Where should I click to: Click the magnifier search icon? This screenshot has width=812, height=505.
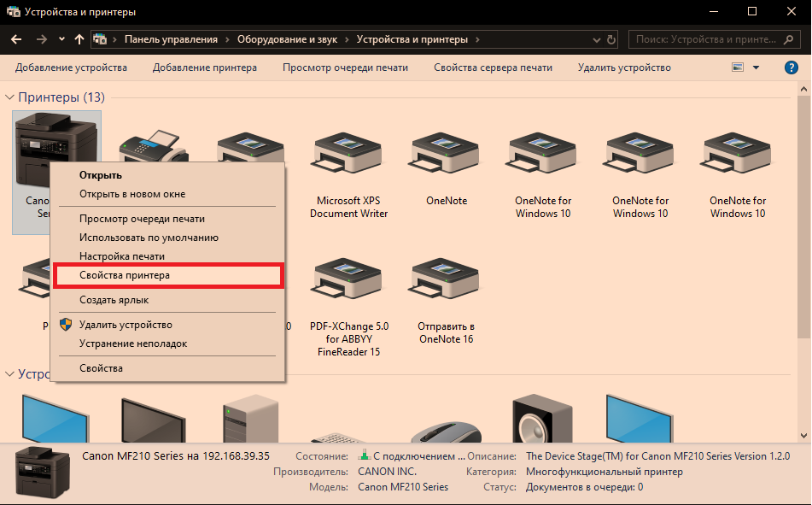789,39
